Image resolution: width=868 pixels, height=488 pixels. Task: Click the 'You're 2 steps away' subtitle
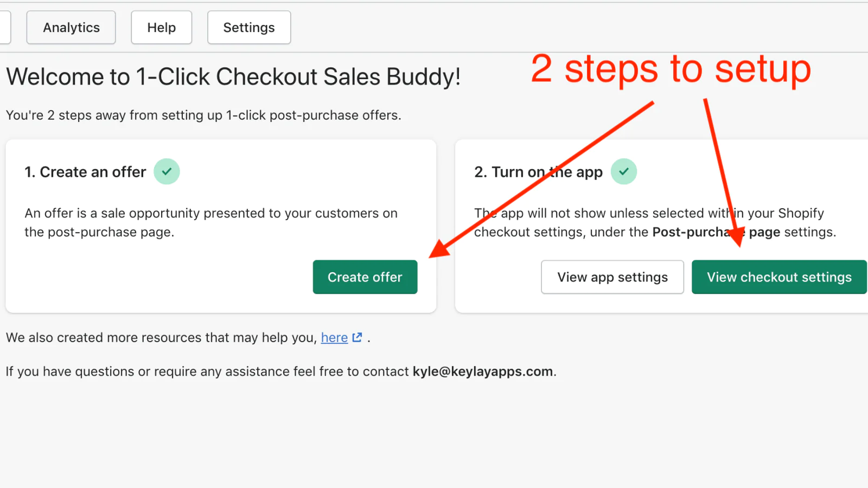pyautogui.click(x=203, y=115)
